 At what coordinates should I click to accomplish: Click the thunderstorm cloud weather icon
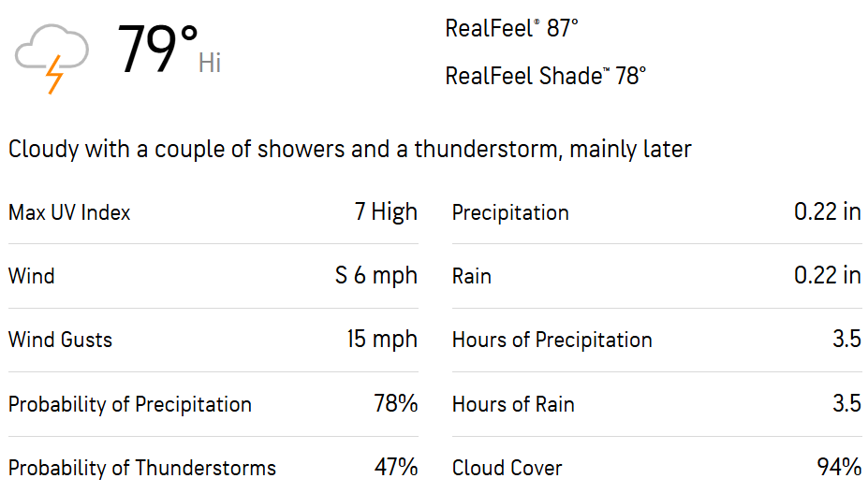tap(51, 59)
